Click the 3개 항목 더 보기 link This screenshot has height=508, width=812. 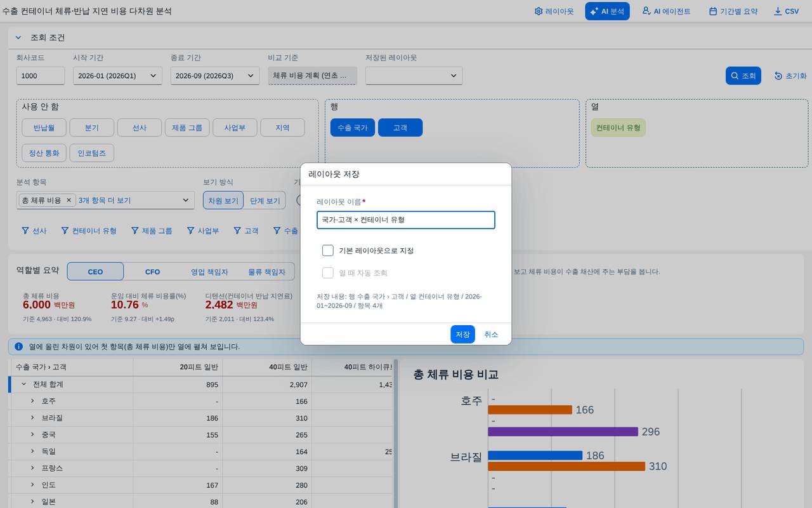pos(105,200)
